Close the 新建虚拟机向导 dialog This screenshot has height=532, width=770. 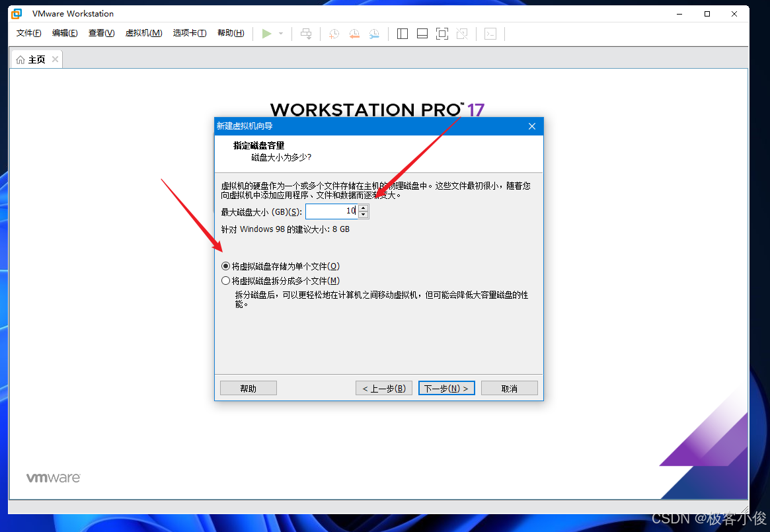532,126
